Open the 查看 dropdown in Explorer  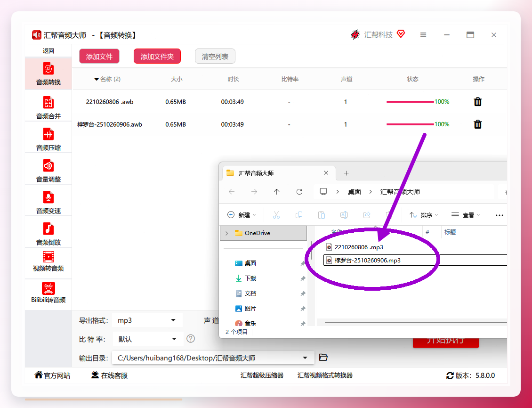pyautogui.click(x=466, y=215)
